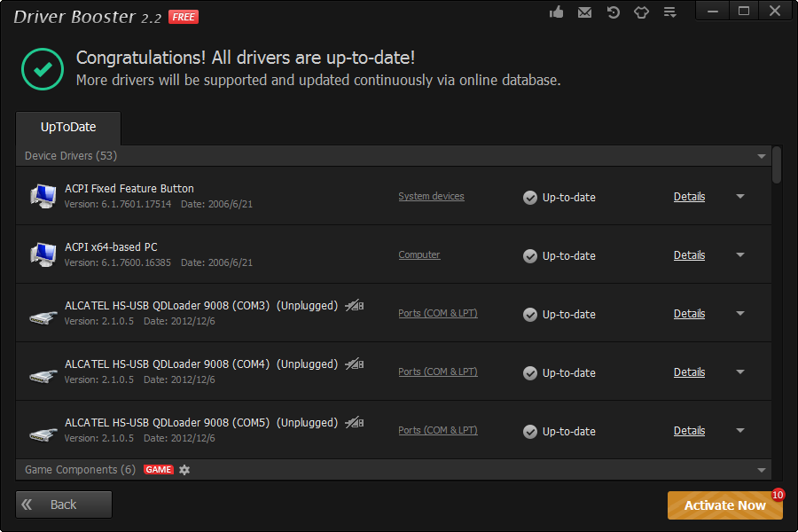View Details for COM3 QDLoader driver
This screenshot has width=798, height=532.
click(x=689, y=314)
